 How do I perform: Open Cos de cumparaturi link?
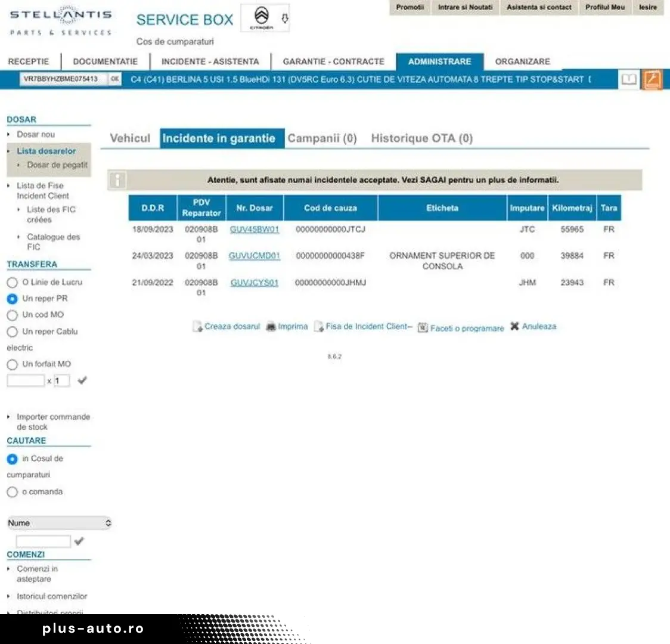point(175,42)
